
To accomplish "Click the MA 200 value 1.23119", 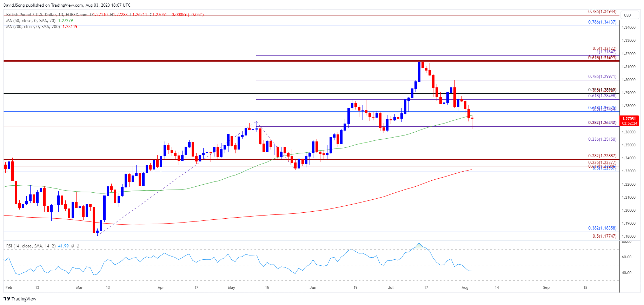I will (70, 27).
